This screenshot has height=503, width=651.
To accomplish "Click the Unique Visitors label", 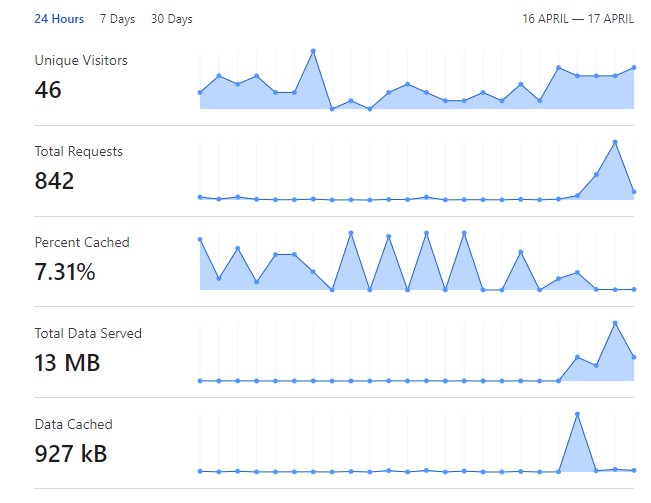I will tap(81, 61).
